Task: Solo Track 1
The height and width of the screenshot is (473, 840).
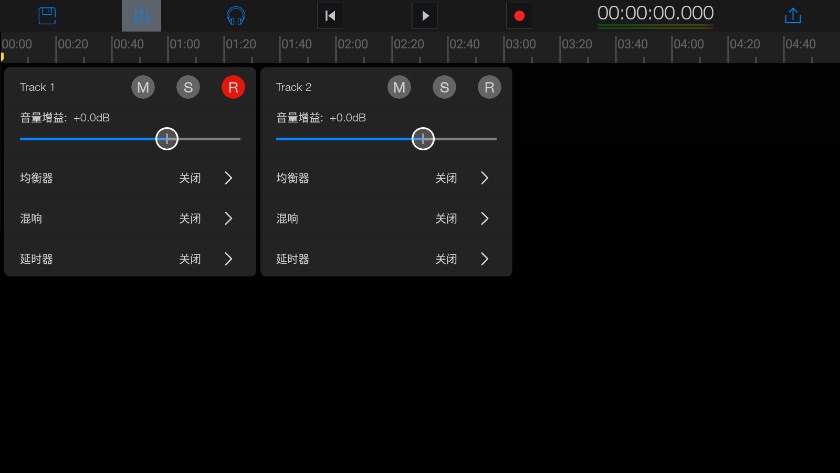Action: pos(188,87)
